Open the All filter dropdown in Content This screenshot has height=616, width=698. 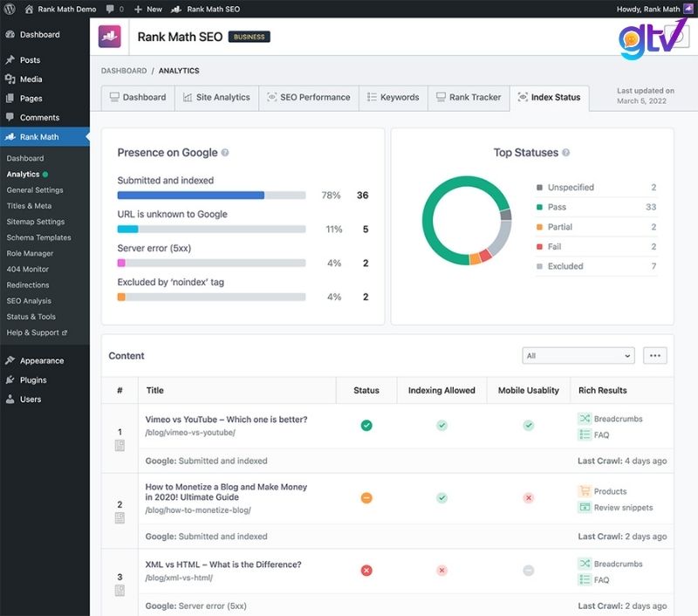(578, 355)
